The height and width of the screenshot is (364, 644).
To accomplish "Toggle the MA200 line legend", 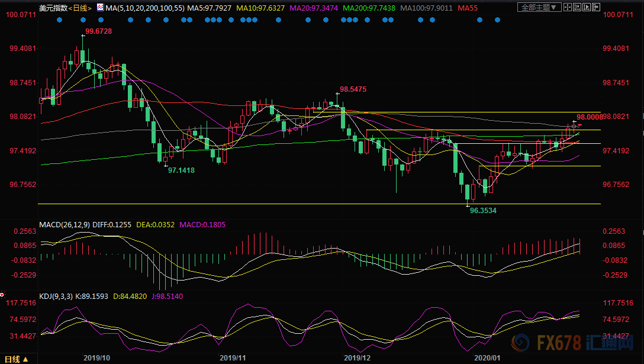I will [x=369, y=8].
